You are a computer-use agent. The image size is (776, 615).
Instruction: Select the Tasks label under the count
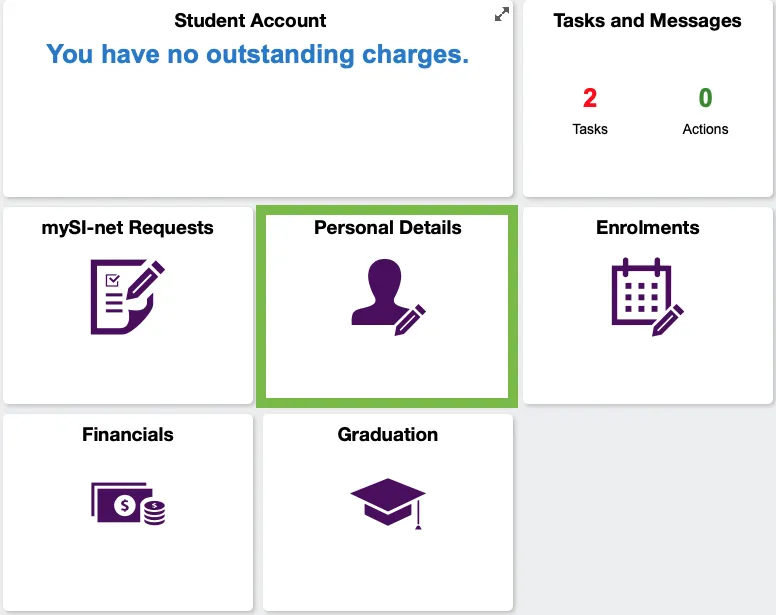point(589,129)
